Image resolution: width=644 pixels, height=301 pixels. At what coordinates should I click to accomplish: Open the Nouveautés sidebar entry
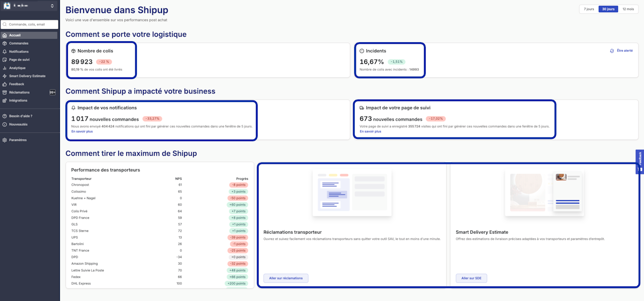(18, 124)
